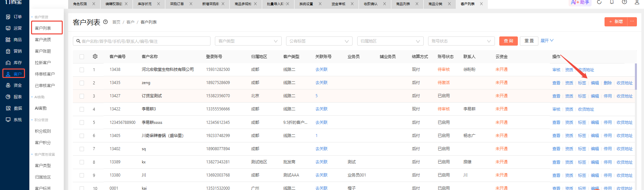Open the 公有标签 dropdown filter

click(319, 41)
